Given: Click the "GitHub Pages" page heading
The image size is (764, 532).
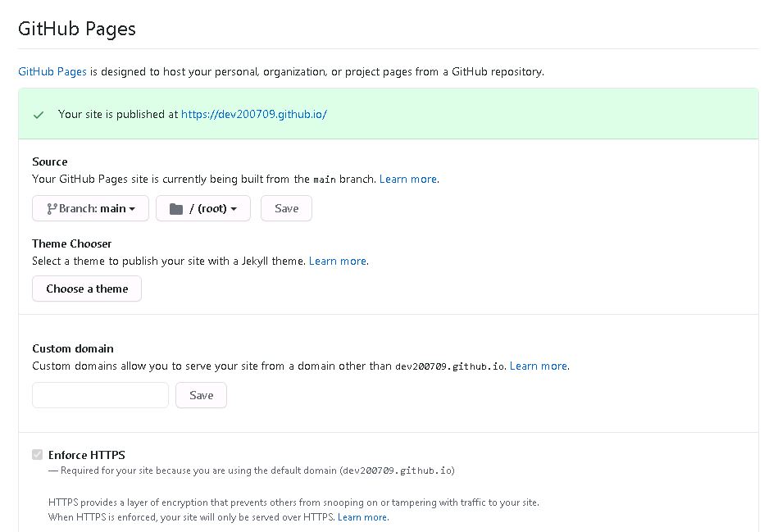Looking at the screenshot, I should point(77,29).
